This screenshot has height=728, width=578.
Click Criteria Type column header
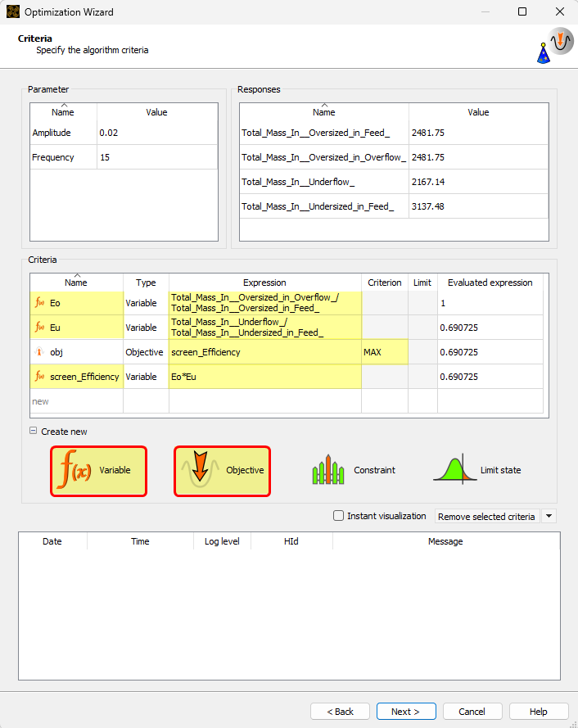click(x=146, y=283)
